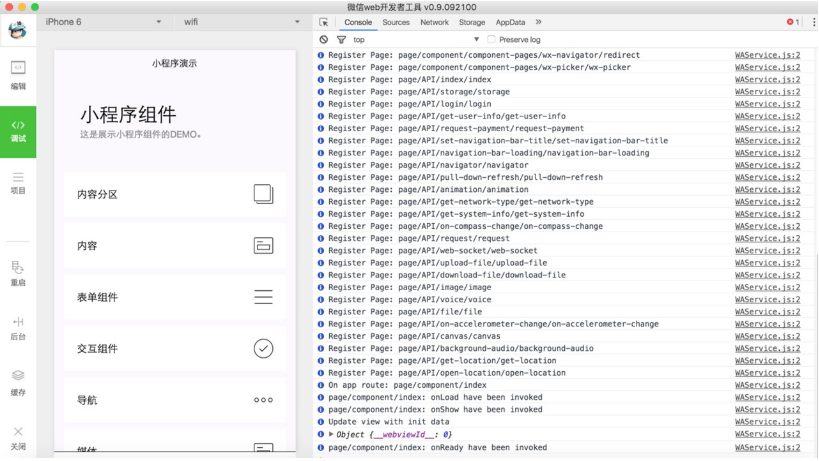Image resolution: width=819 pixels, height=461 pixels.
Task: Open the 编辑 editor sidebar icon
Action: (x=18, y=75)
